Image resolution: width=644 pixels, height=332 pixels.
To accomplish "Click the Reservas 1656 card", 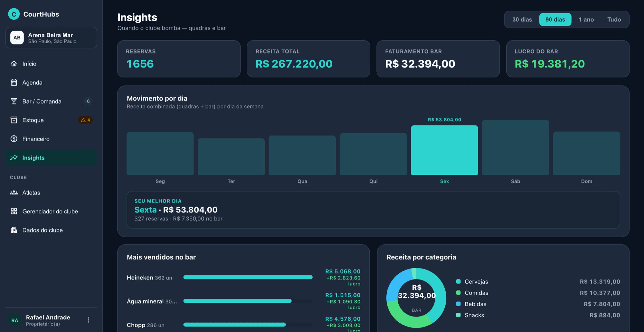I will pyautogui.click(x=179, y=59).
